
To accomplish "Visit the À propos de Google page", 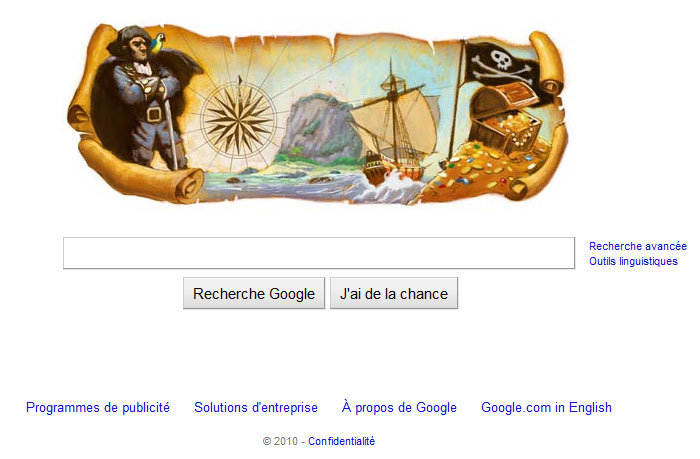I will point(399,407).
